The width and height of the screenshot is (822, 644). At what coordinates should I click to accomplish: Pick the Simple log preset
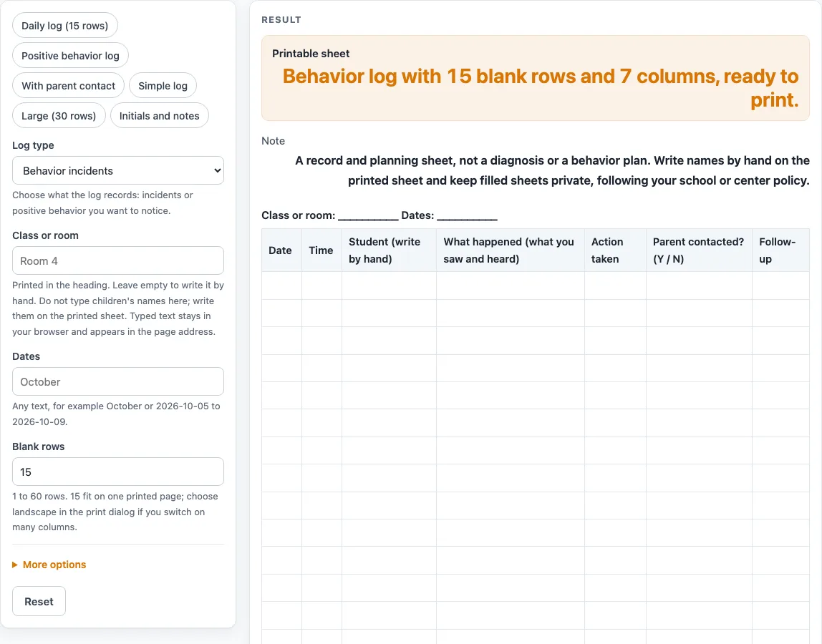163,85
